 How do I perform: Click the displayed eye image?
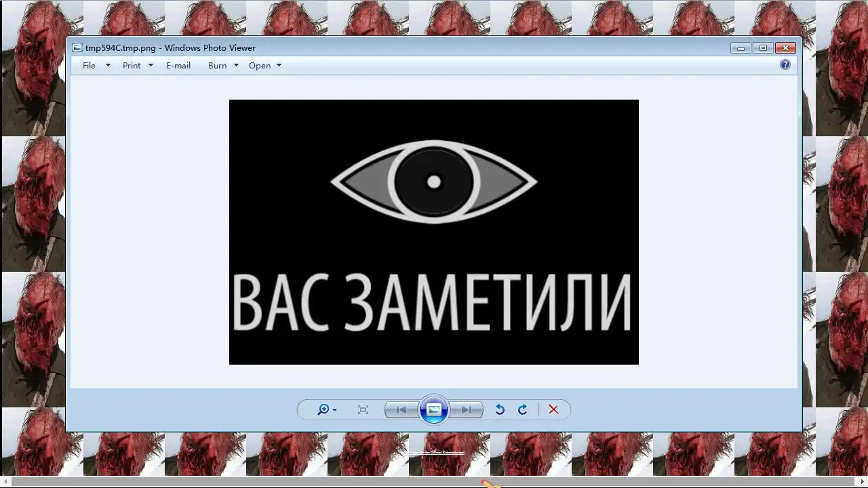[x=434, y=232]
